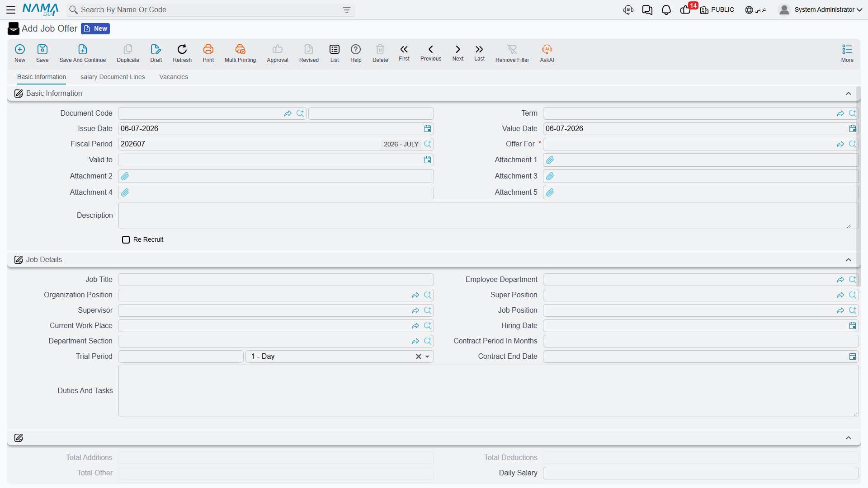The width and height of the screenshot is (868, 488).
Task: Open Valid to calendar picker
Action: pos(428,160)
